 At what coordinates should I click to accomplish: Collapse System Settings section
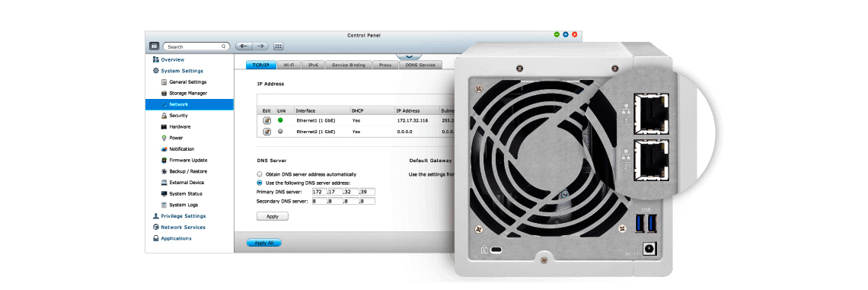click(x=181, y=71)
